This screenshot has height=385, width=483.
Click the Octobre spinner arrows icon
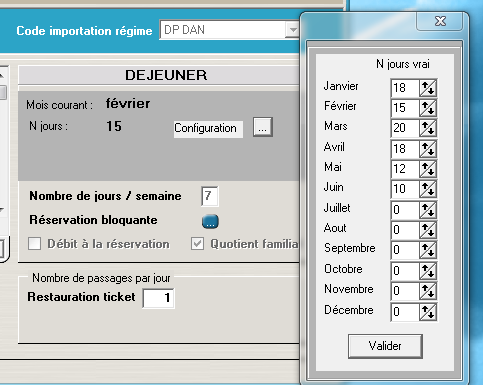pos(428,271)
